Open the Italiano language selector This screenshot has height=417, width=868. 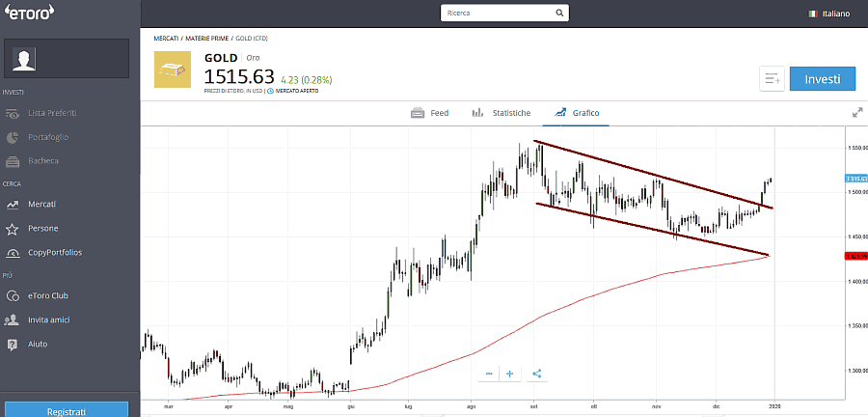[x=829, y=14]
